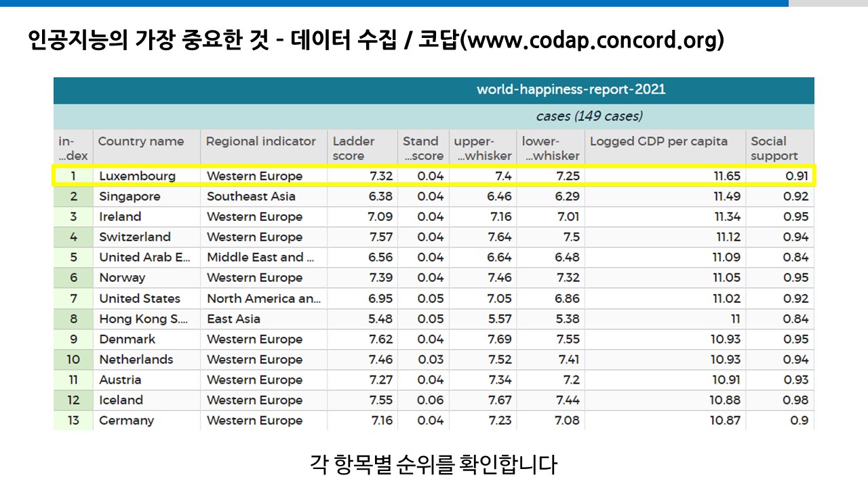
Task: Click the 'lower- ...whisker' column header
Action: click(x=551, y=148)
